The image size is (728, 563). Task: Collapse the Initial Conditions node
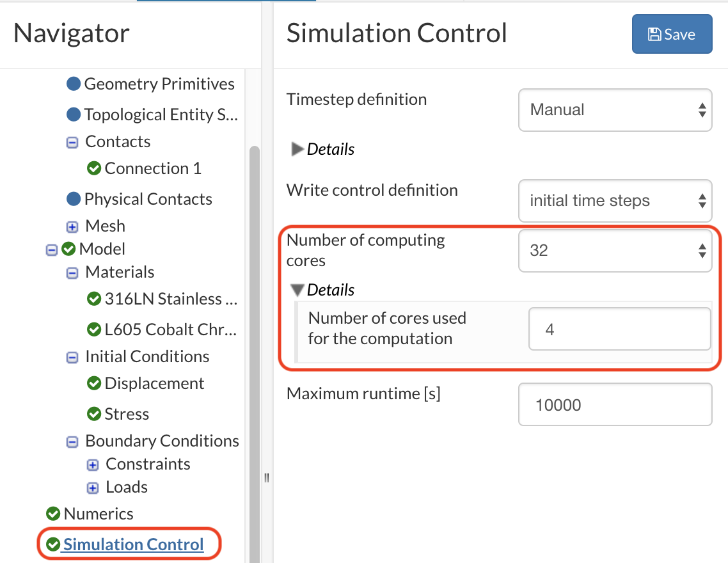pos(72,357)
